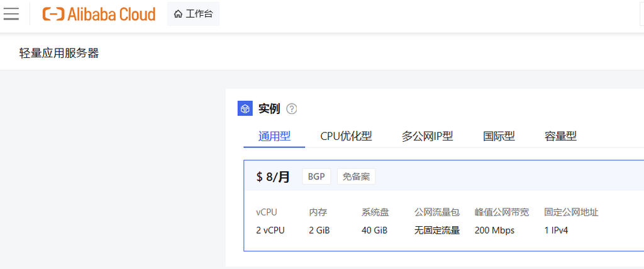Click the 免备案 tag
Image resolution: width=644 pixels, height=269 pixels.
[356, 176]
